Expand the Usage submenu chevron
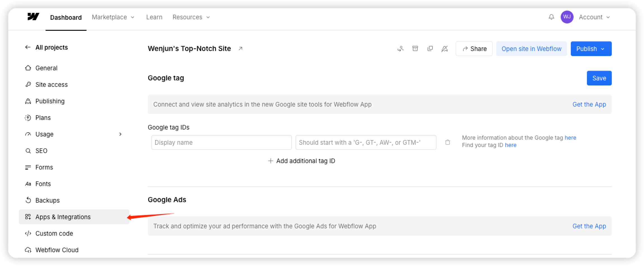The width and height of the screenshot is (644, 266). [x=120, y=134]
